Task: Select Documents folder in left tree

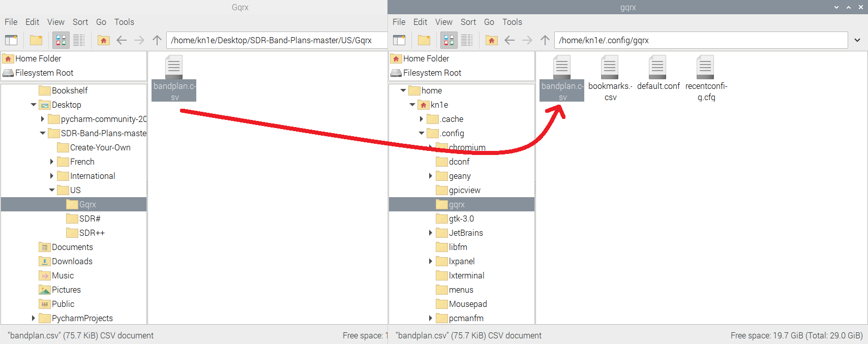Action: pyautogui.click(x=66, y=247)
